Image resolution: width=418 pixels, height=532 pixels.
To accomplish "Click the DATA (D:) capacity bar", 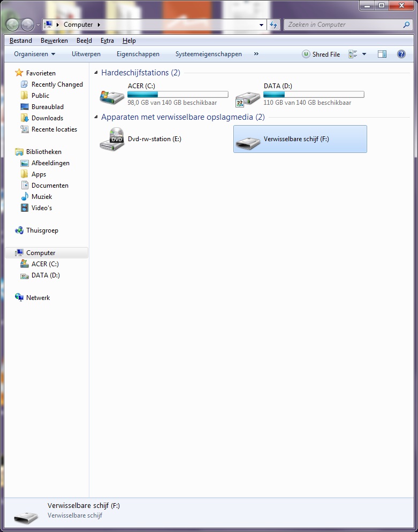I will click(314, 94).
